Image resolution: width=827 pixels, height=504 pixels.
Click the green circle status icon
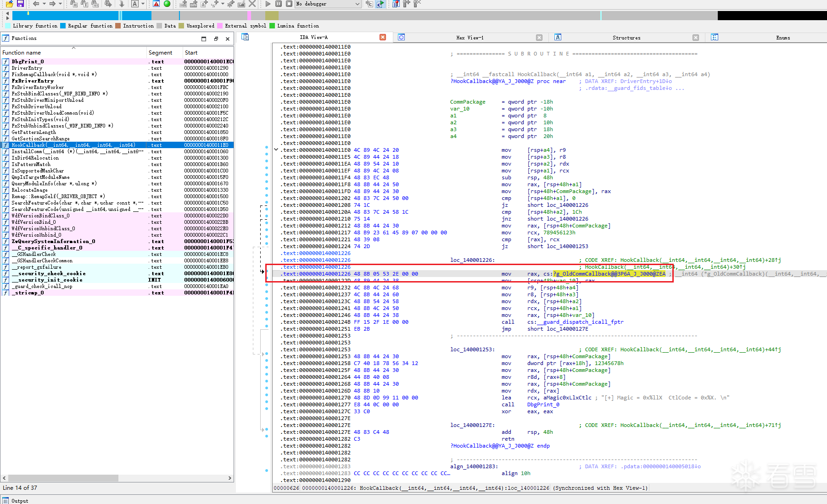pyautogui.click(x=167, y=4)
